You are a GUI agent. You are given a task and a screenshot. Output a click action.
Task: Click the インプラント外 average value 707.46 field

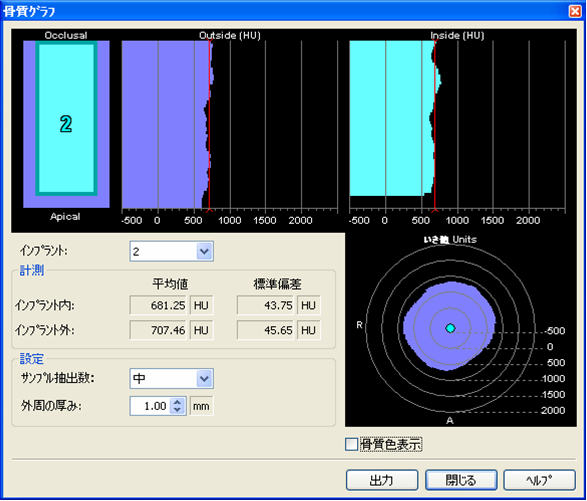coord(158,330)
